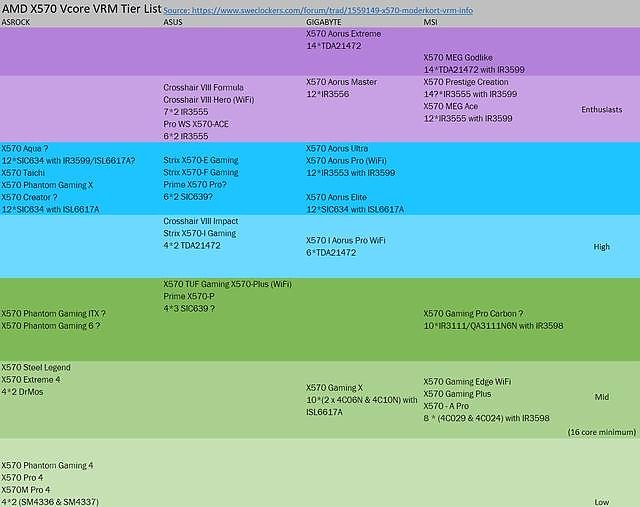This screenshot has width=640, height=507.
Task: Click 'X570M Pro 4' entry
Action: pyautogui.click(x=26, y=490)
